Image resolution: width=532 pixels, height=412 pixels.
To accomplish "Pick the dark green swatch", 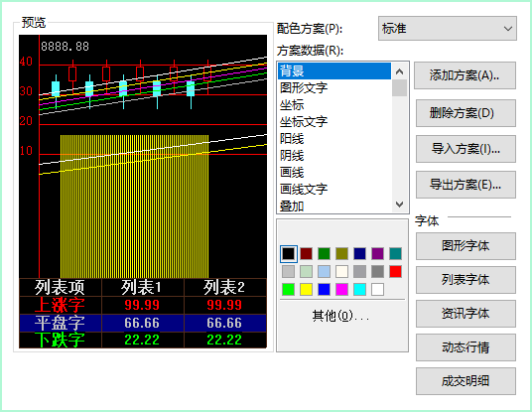I will (x=324, y=253).
